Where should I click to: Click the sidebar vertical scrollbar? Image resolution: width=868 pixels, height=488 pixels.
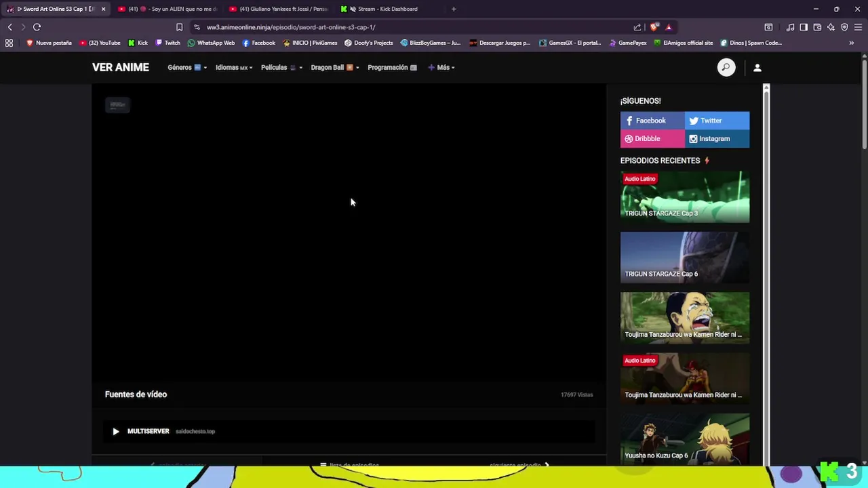click(766, 274)
